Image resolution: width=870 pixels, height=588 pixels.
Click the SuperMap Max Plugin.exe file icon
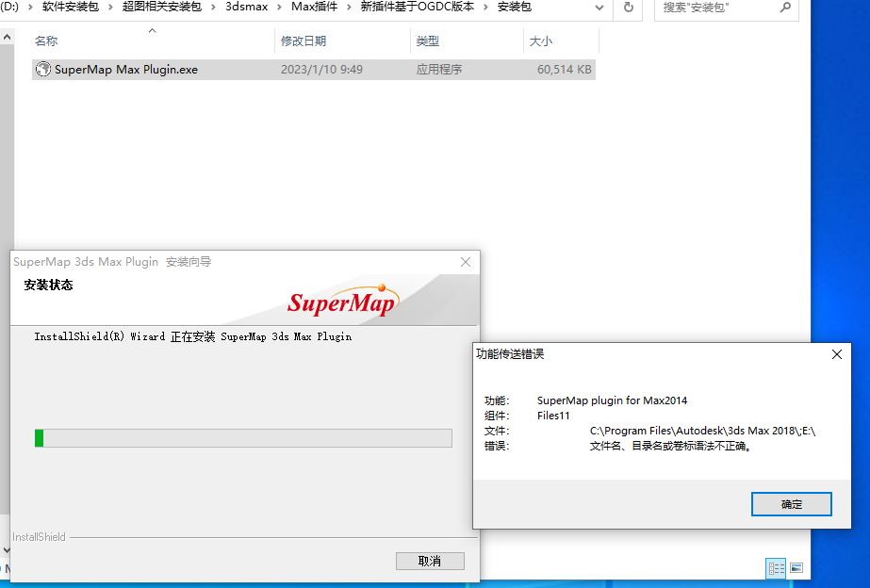(x=42, y=70)
